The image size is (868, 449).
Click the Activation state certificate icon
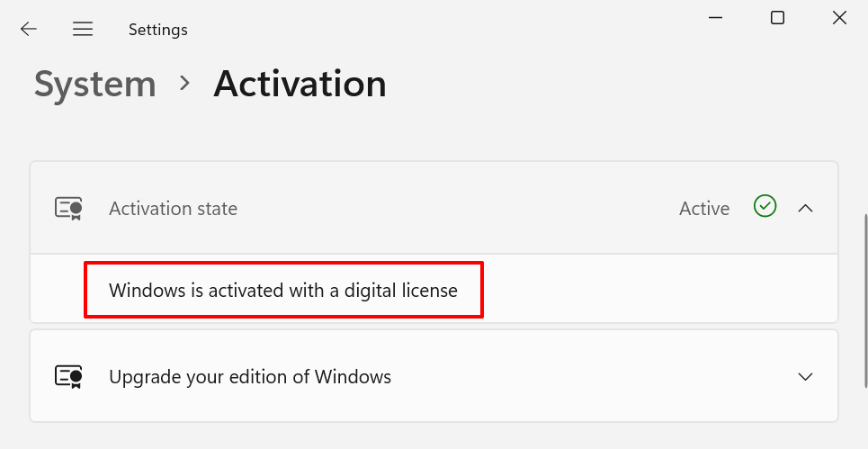coord(68,208)
